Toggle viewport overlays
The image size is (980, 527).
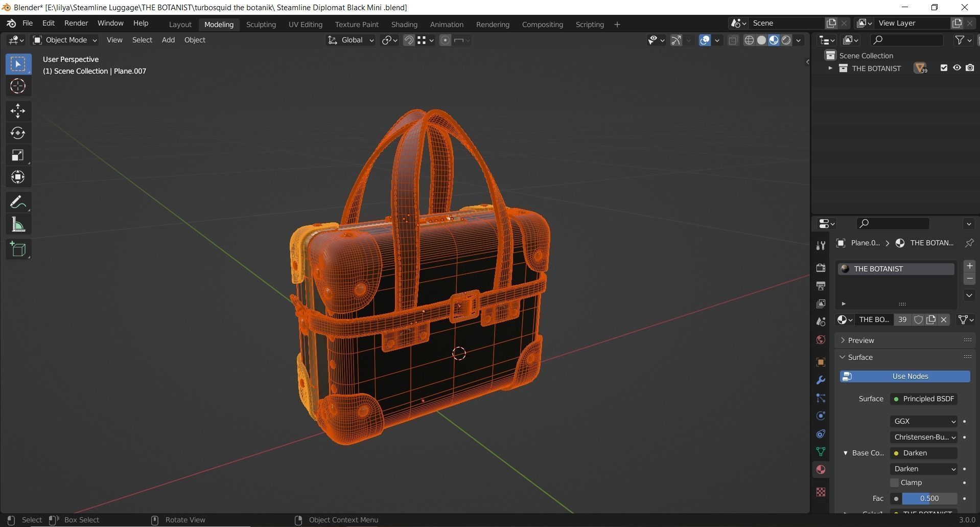(705, 40)
